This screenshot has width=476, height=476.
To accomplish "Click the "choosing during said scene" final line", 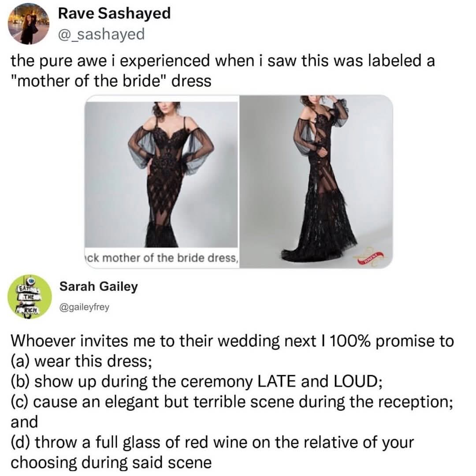I will [111, 463].
